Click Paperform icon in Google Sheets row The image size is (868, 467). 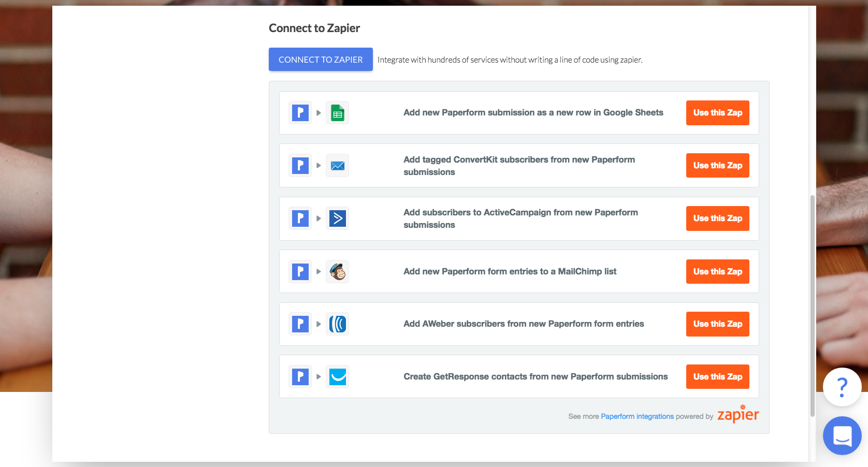[x=300, y=113]
